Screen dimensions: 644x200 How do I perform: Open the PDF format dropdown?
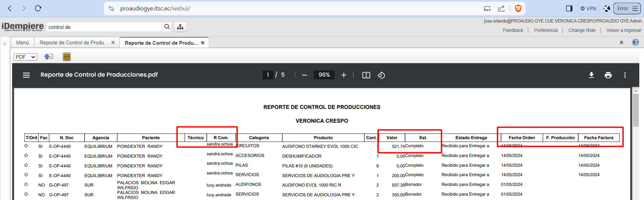pos(25,57)
